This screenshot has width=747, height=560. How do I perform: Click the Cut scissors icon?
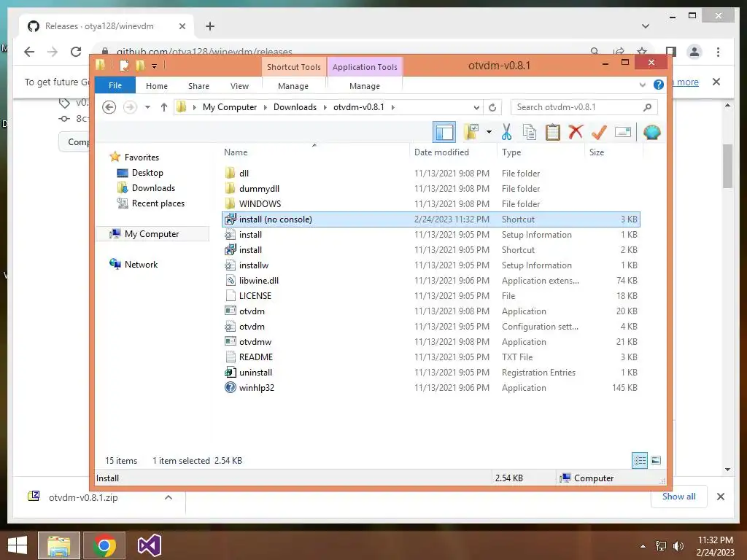tap(506, 132)
